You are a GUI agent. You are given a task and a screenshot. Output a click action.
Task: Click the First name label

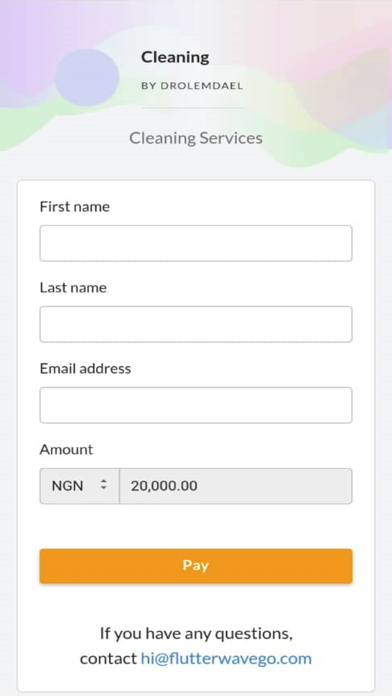tap(75, 207)
